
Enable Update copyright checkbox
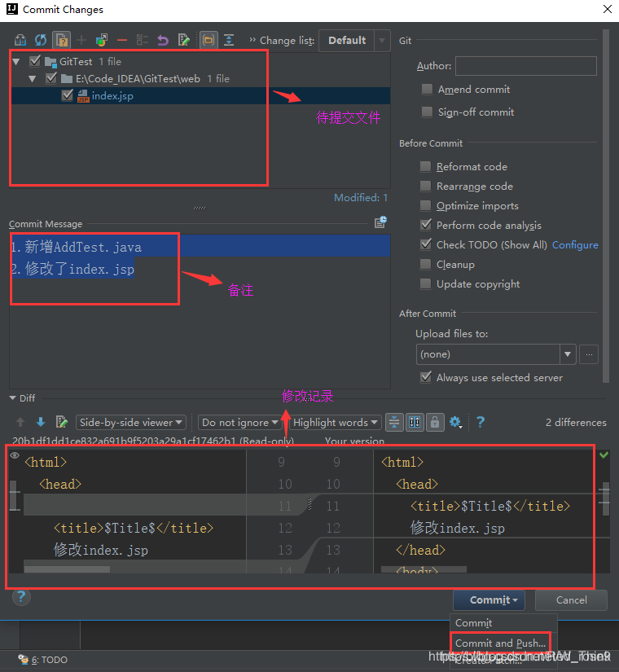click(x=425, y=283)
